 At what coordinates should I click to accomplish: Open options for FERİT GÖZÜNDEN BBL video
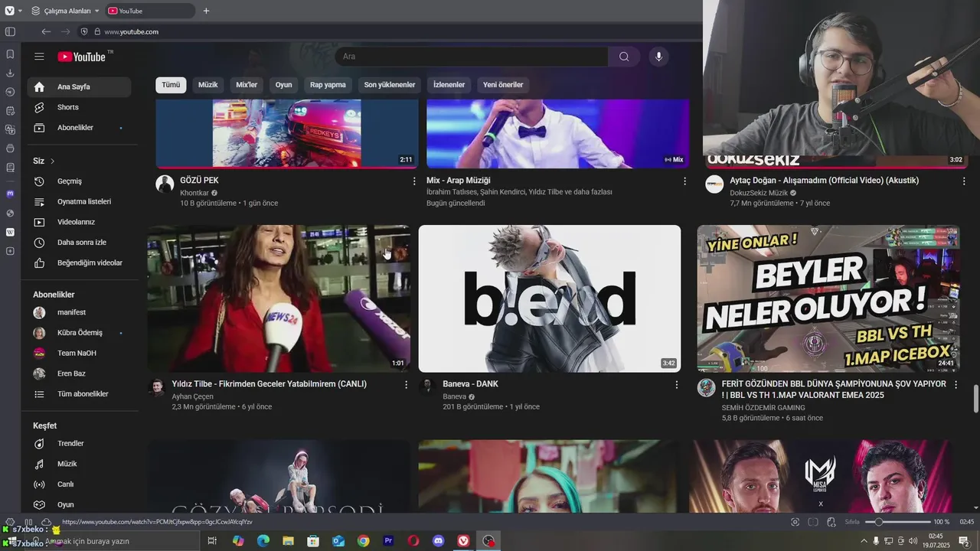pos(955,385)
